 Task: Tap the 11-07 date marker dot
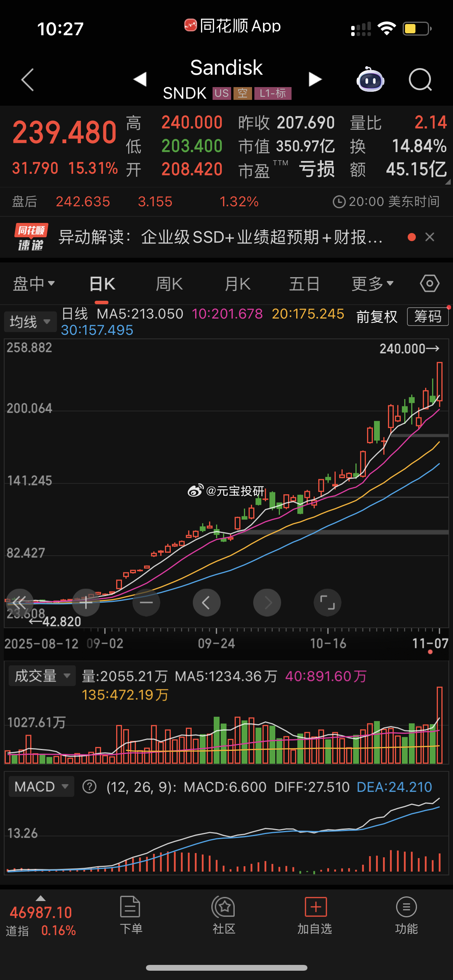(430, 652)
